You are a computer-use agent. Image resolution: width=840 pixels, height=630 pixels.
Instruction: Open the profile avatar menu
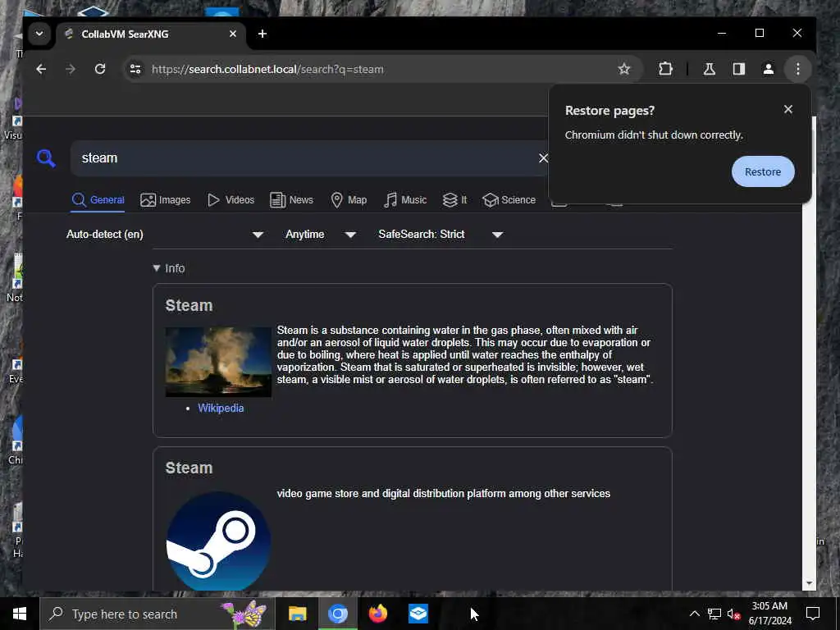click(x=768, y=69)
